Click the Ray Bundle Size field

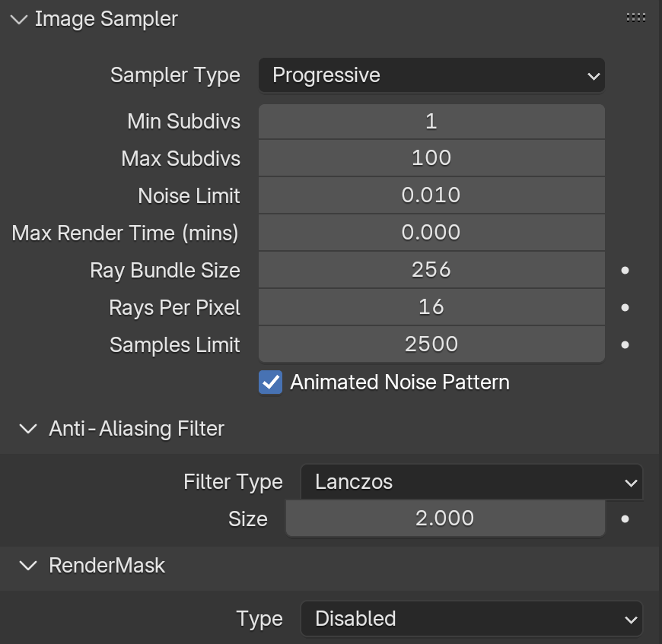[431, 270]
